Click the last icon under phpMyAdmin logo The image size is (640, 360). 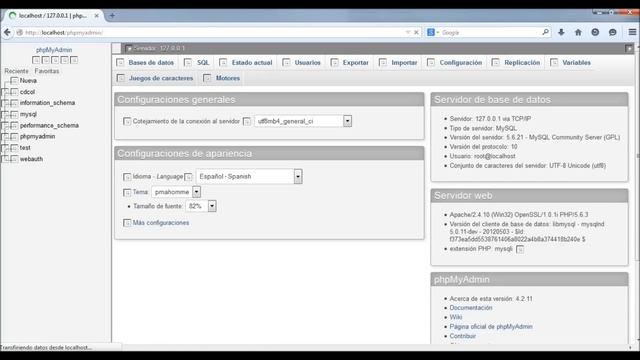(74, 60)
